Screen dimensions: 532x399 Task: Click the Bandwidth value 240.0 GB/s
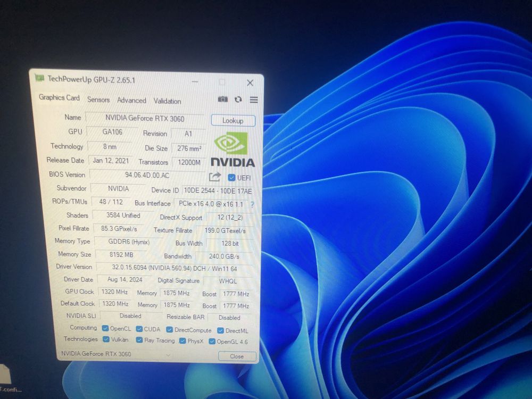point(225,256)
